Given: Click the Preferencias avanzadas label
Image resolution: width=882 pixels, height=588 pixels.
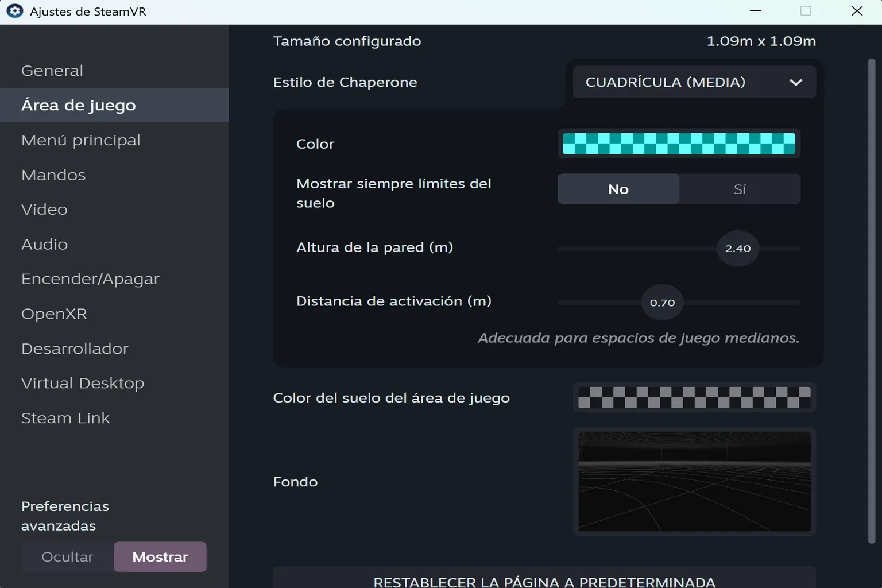Looking at the screenshot, I should point(65,516).
